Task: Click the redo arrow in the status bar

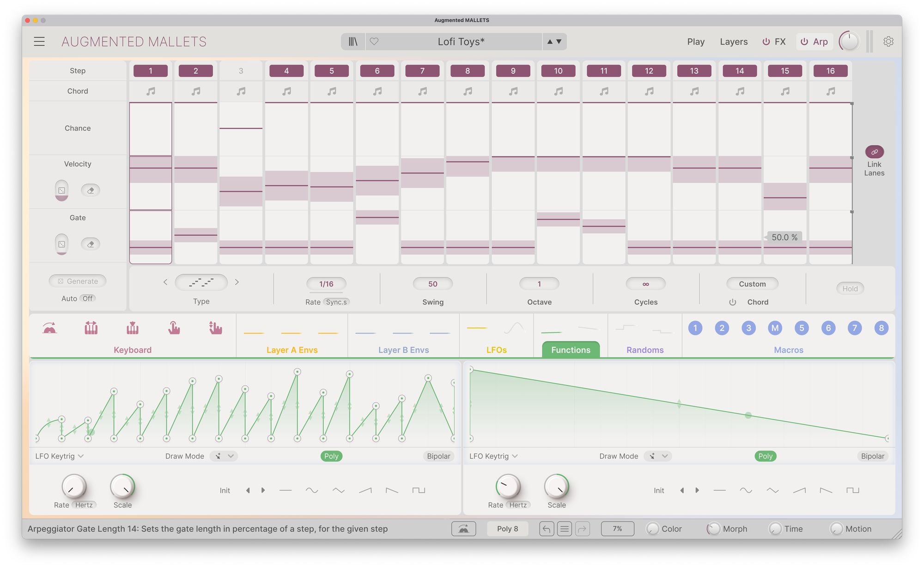Action: coord(582,529)
